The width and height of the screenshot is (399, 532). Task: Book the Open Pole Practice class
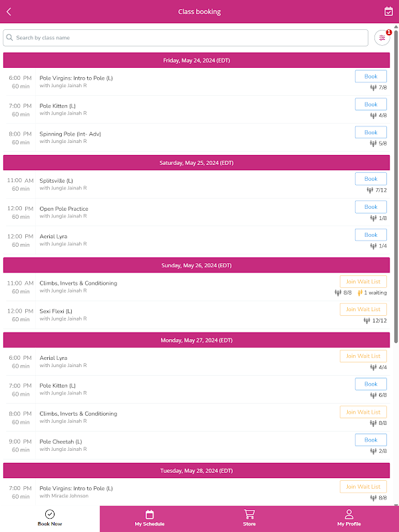370,207
